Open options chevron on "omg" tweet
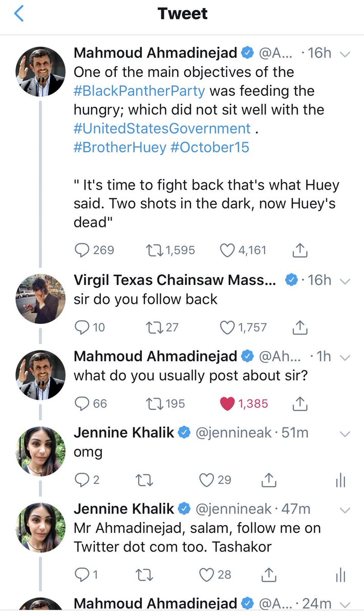The image size is (364, 615). pyautogui.click(x=345, y=434)
